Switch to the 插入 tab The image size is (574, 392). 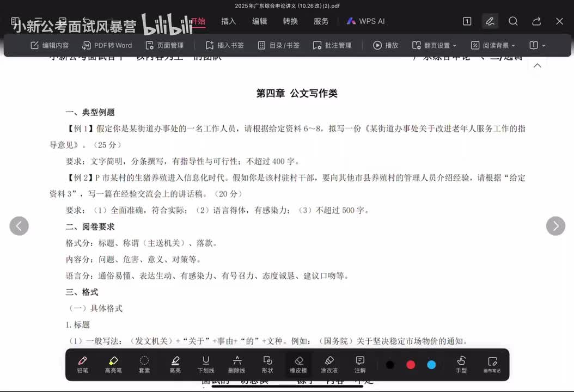[228, 21]
